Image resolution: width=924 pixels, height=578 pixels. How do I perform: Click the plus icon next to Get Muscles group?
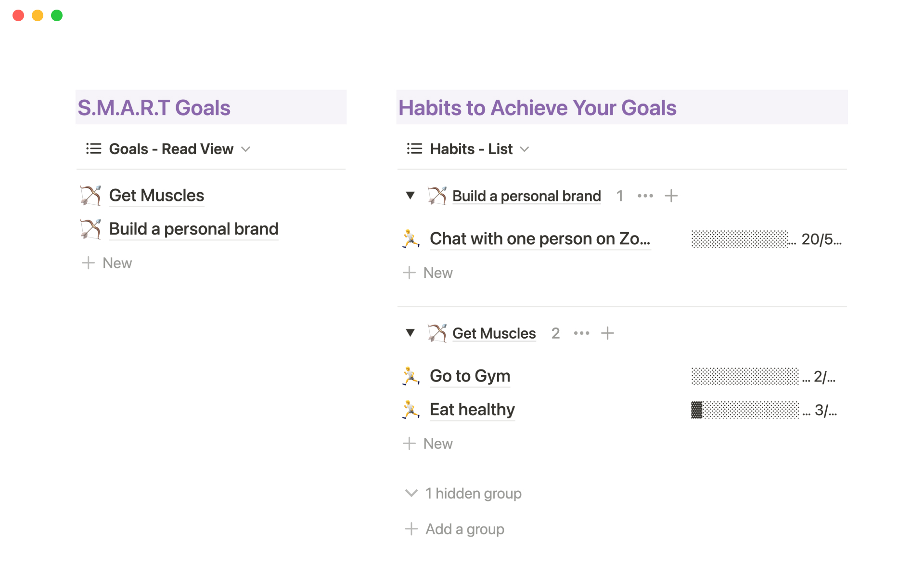[607, 333]
